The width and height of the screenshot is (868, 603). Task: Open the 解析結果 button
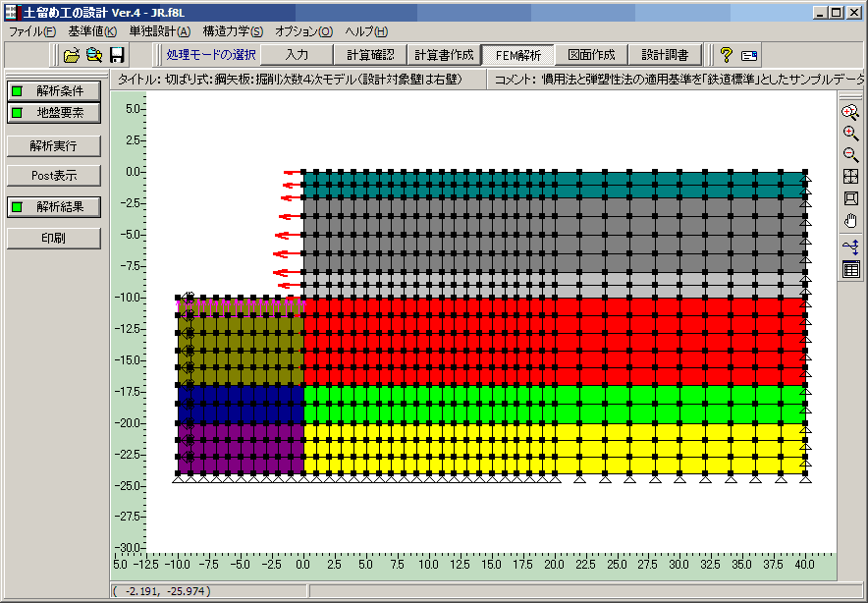pos(54,206)
